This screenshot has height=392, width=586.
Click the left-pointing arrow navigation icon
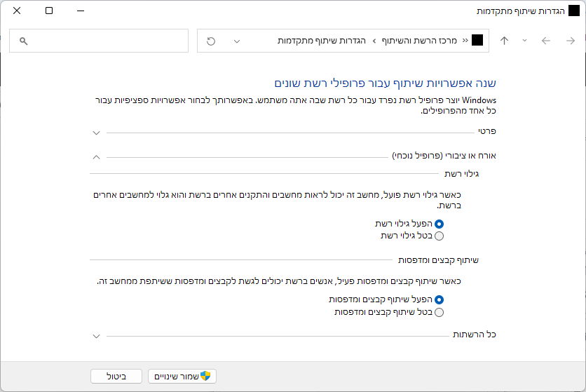point(546,41)
